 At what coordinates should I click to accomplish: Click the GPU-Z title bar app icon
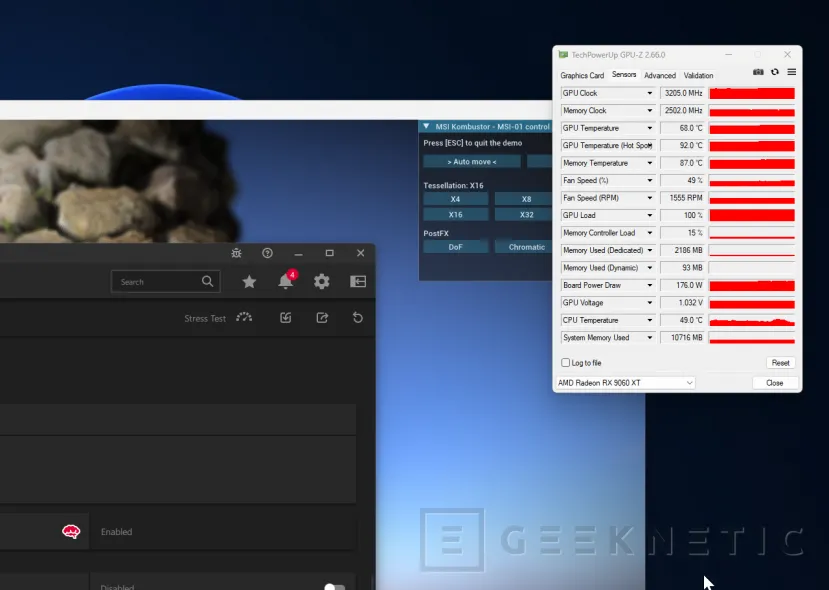563,54
